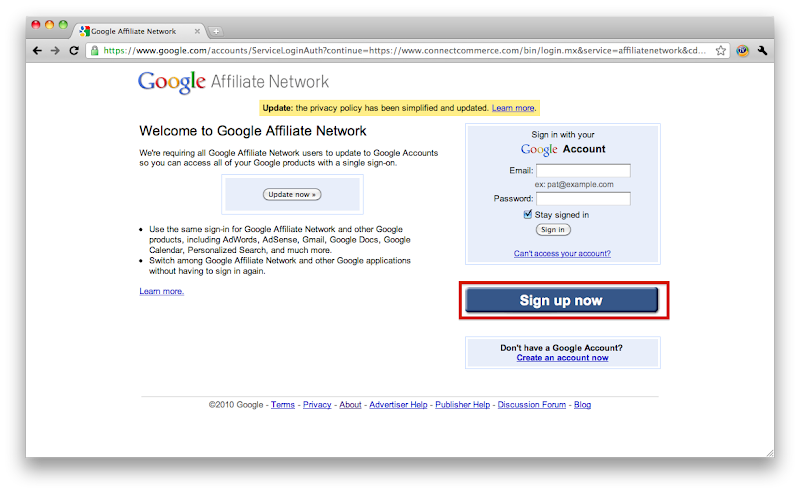Click the green zoom window button
Viewport: 800px width, 493px height.
[x=63, y=24]
